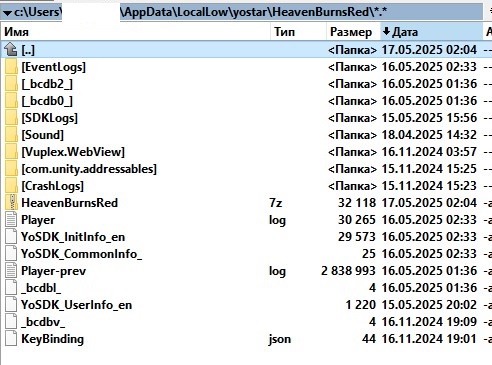This screenshot has height=365, width=492.
Task: Select the _bcdbv_ file name
Action: pyautogui.click(x=43, y=322)
